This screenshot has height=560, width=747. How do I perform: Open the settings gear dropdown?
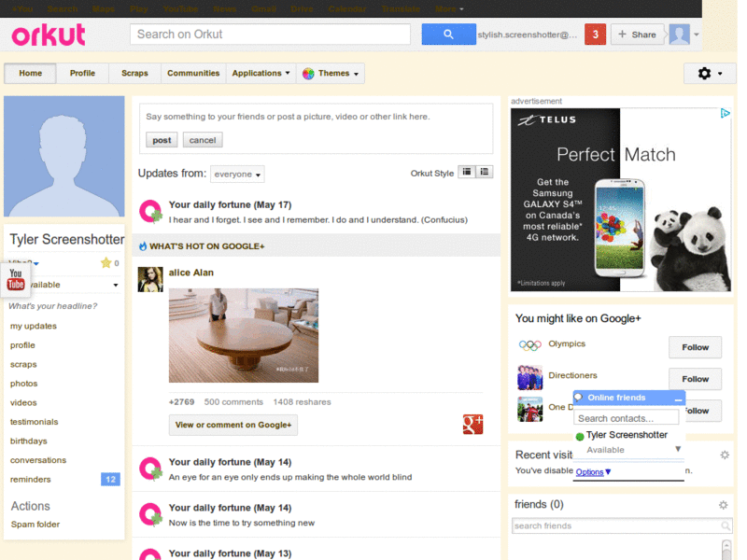pos(710,74)
